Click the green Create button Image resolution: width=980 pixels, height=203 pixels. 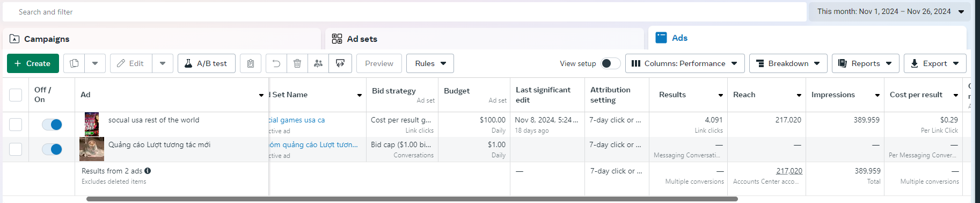[33, 63]
